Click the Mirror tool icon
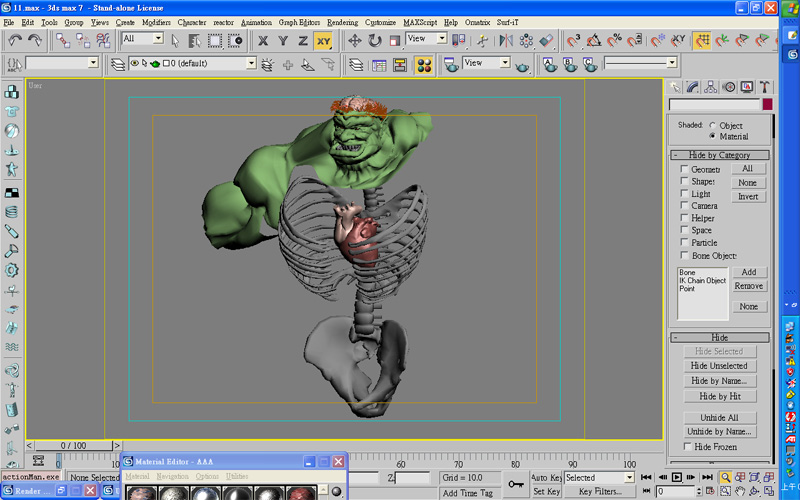The width and height of the screenshot is (800, 500). click(x=506, y=40)
